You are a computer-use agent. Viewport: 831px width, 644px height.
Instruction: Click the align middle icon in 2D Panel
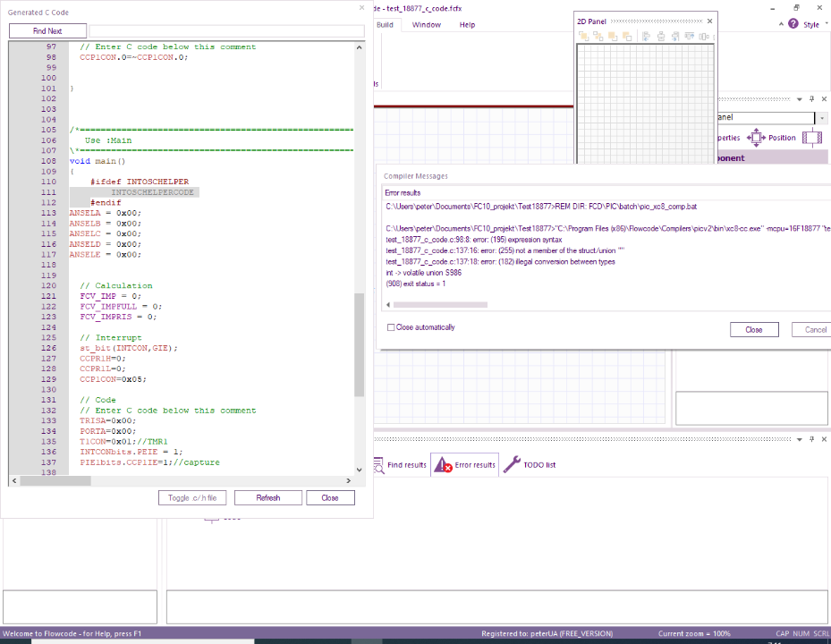click(704, 36)
